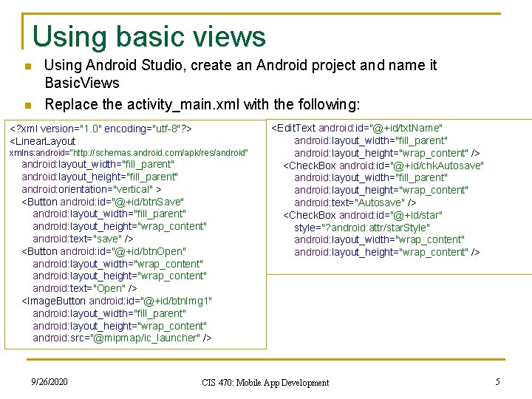Click the ImageButton id btnImg1 line
This screenshot has width=532, height=399.
pyautogui.click(x=117, y=301)
